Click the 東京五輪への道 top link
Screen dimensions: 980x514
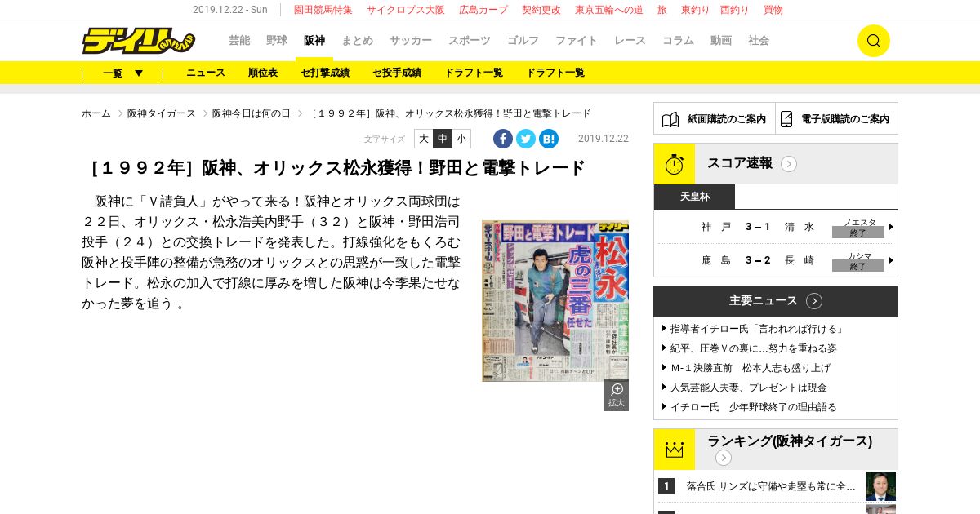click(x=609, y=10)
